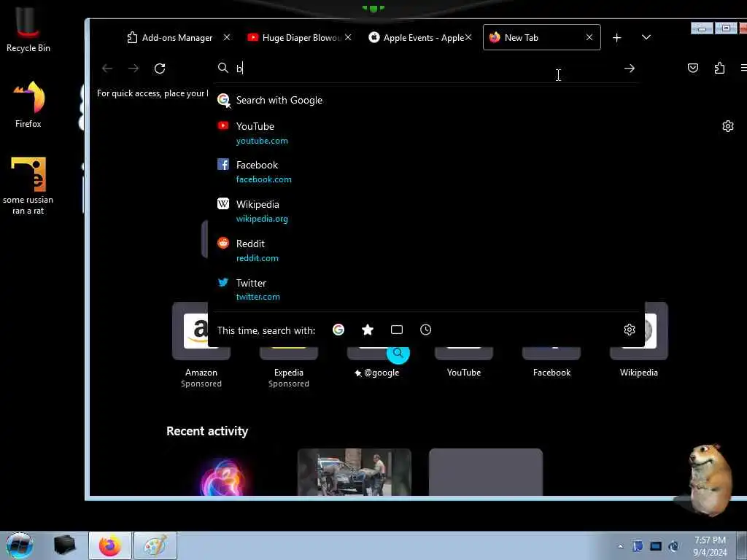Switch to the Add-ons Manager tab
Screen dimensions: 747x560
point(170,38)
